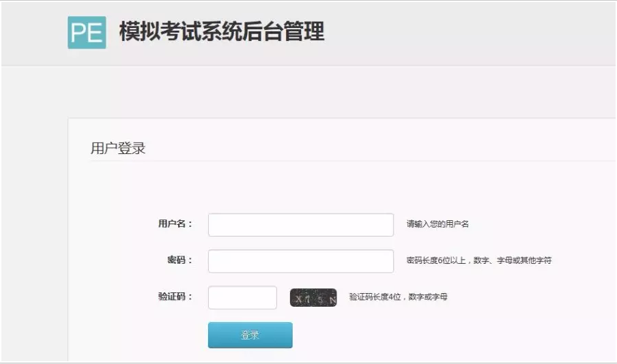
Task: Click the 模拟考试系统后台管理 page title
Action: point(221,32)
